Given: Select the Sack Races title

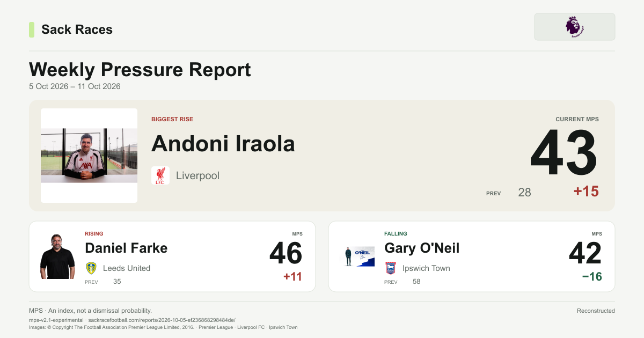Looking at the screenshot, I should 77,30.
